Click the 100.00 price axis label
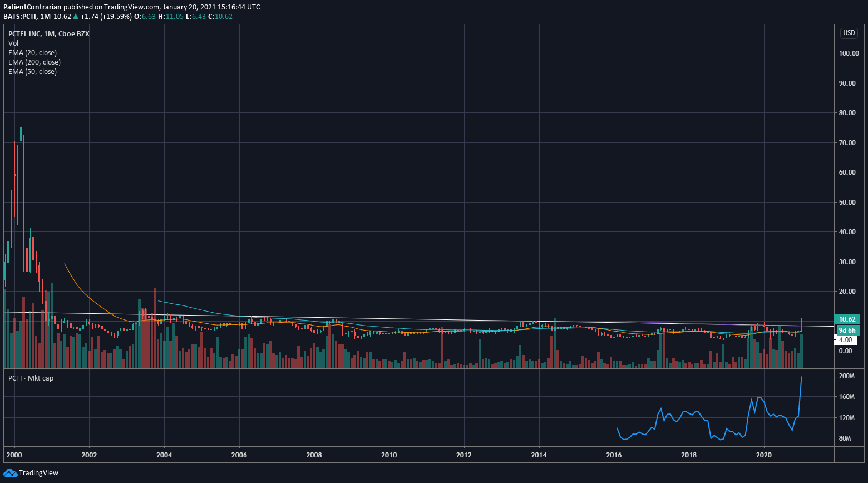Image resolution: width=868 pixels, height=483 pixels. [x=849, y=53]
